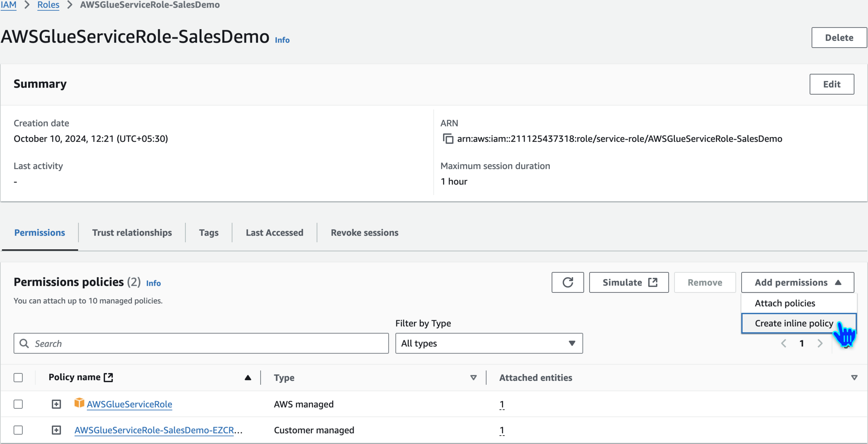
Task: Switch to the Trust relationships tab
Action: (132, 233)
